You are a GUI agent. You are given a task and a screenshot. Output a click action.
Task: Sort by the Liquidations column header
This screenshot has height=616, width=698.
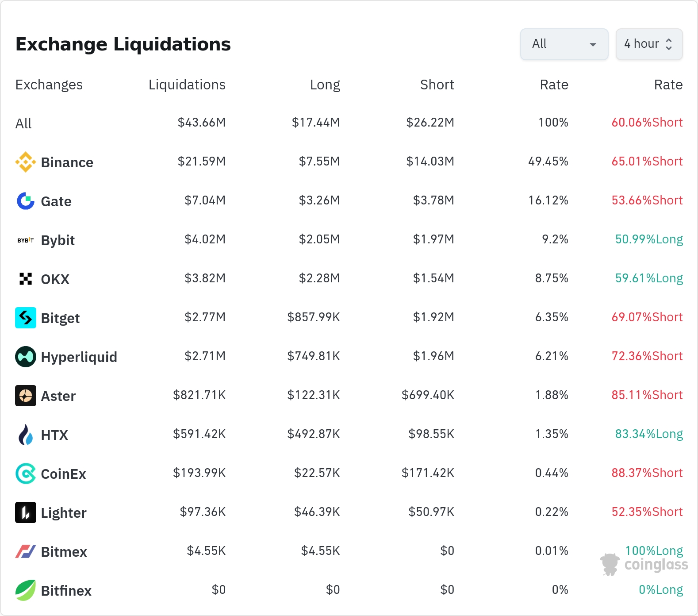pyautogui.click(x=187, y=85)
